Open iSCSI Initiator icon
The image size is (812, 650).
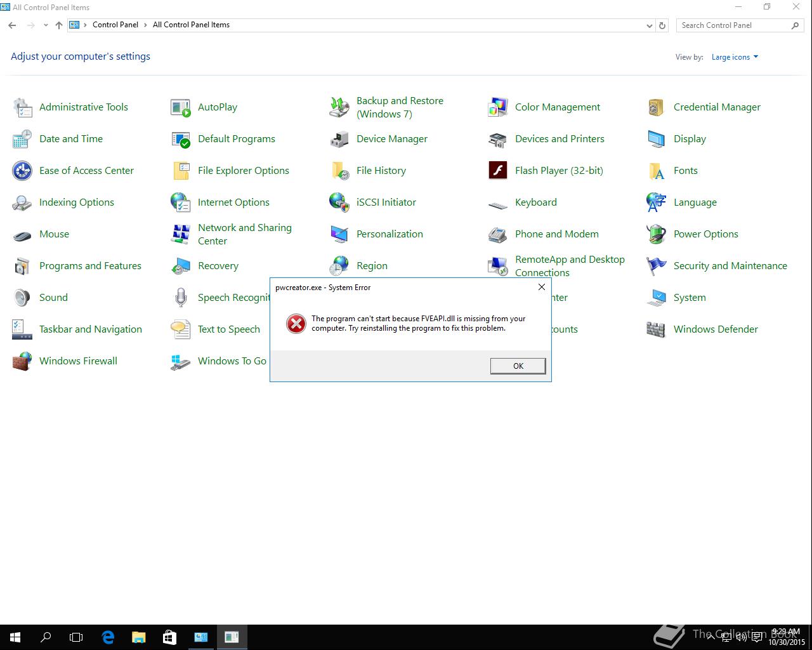click(339, 202)
